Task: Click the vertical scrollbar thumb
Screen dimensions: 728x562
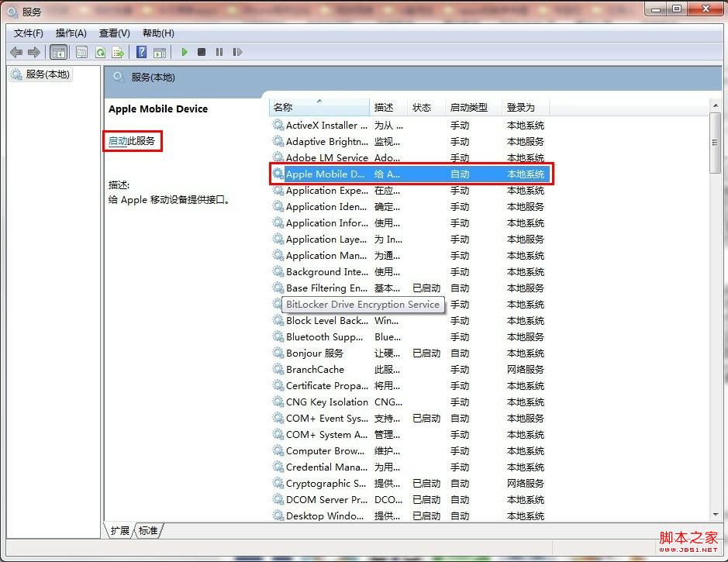Action: [716, 143]
